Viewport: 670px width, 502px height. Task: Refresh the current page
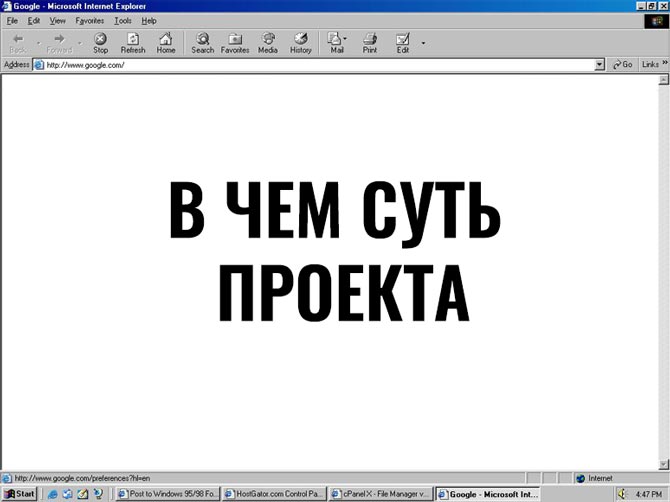click(133, 42)
